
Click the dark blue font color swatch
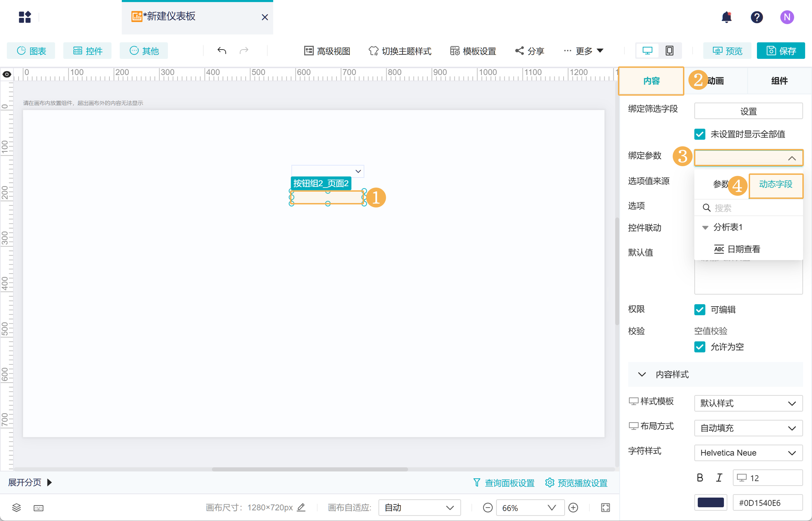(x=710, y=503)
